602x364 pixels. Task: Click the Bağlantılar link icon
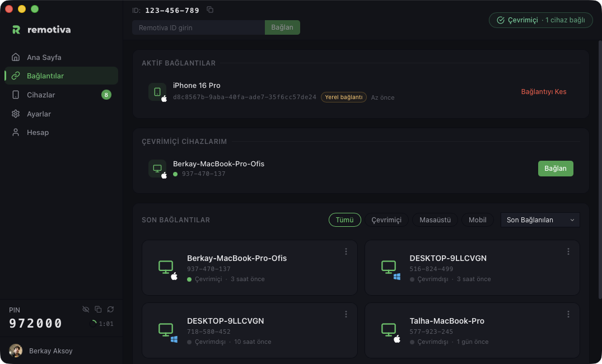point(16,76)
